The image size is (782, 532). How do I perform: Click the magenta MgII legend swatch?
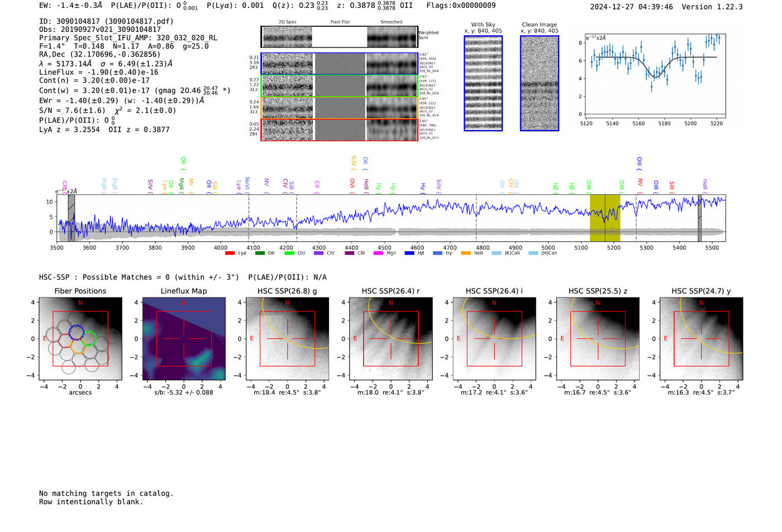[378, 253]
